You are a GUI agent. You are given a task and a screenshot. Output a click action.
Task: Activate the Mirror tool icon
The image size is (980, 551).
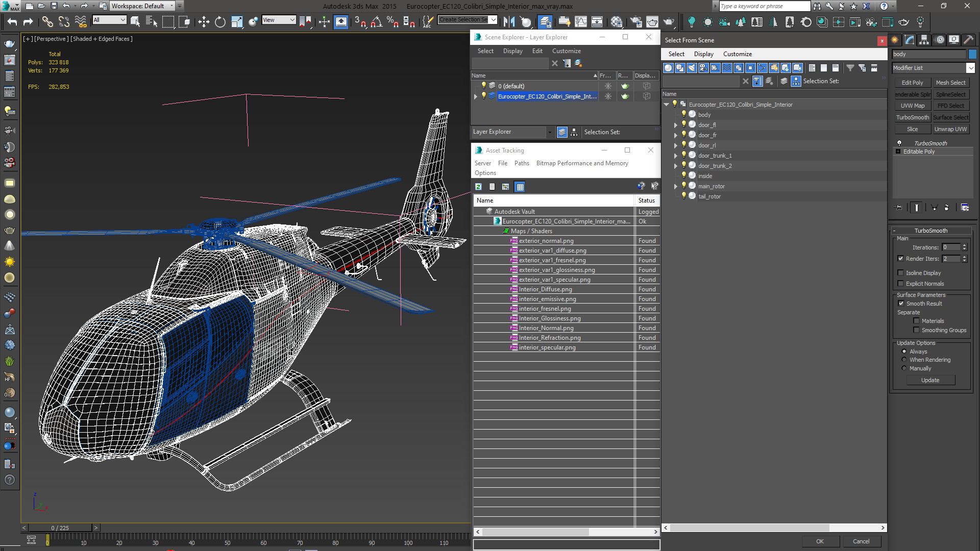pyautogui.click(x=509, y=21)
